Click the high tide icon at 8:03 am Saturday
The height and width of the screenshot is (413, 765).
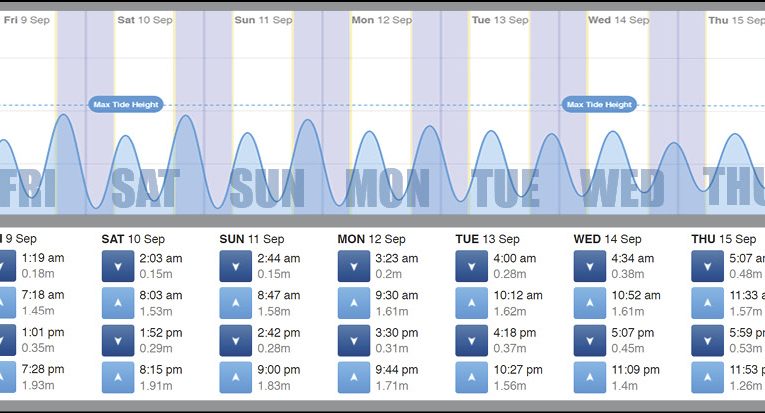[117, 303]
